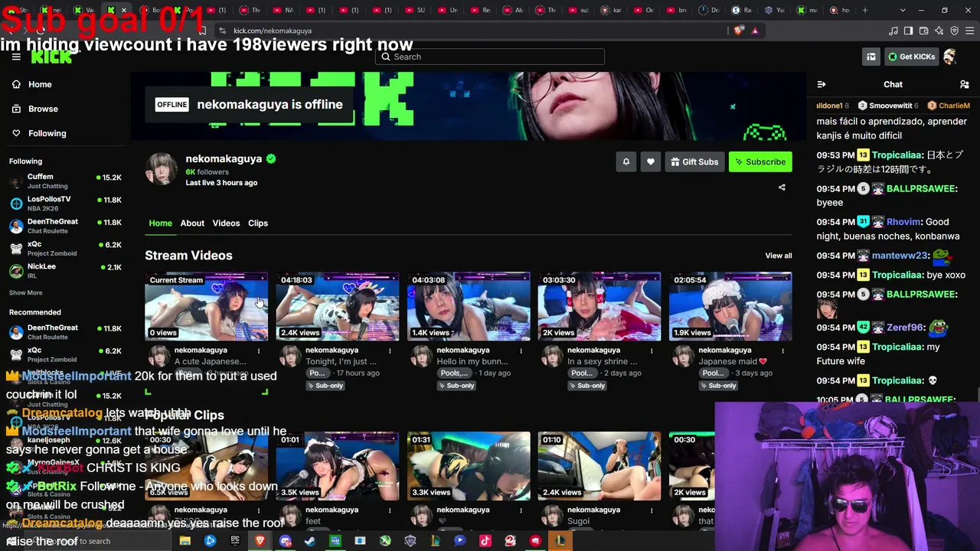
Task: Play the 01:10 popular clip
Action: (x=599, y=466)
